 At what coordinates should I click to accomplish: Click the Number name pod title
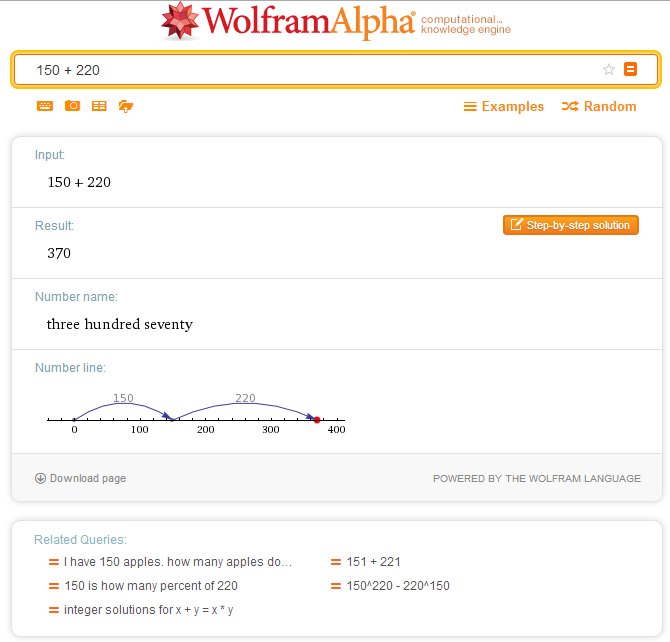pyautogui.click(x=76, y=297)
